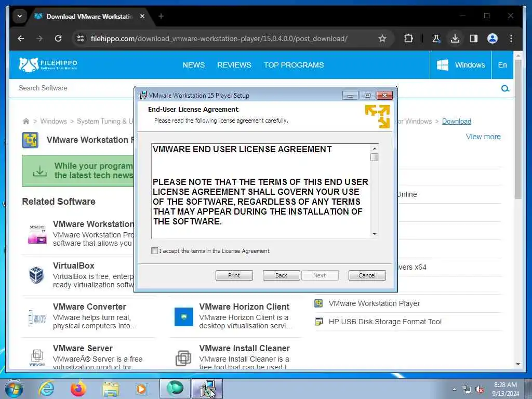Viewport: 532px width, 399px height.
Task: Bookmark this page with the star icon
Action: pyautogui.click(x=382, y=38)
